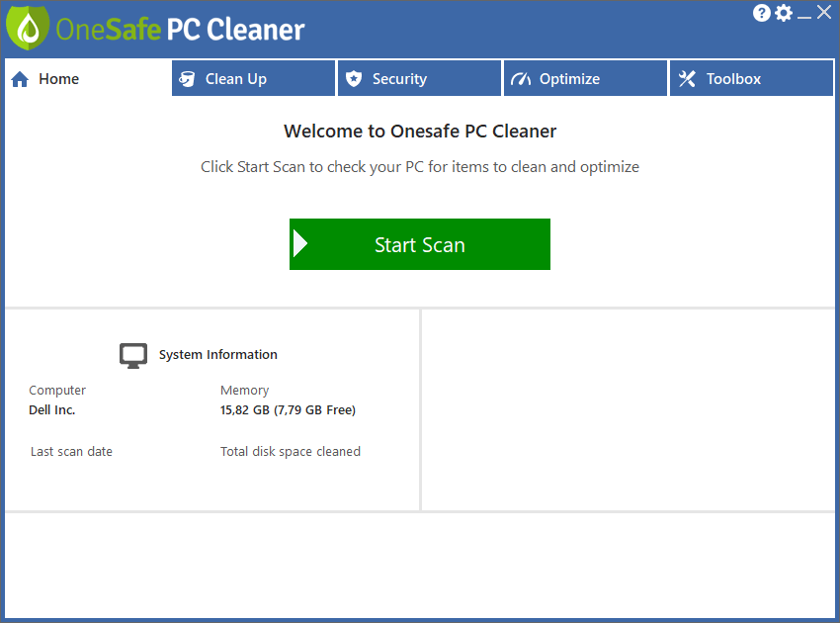Image resolution: width=840 pixels, height=623 pixels.
Task: Click the 'Last scan date' label
Action: coord(71,452)
